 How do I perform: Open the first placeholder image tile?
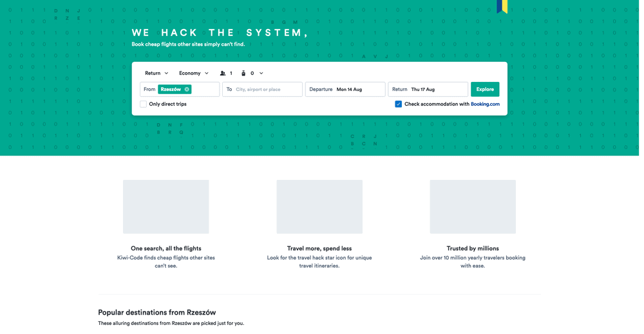[x=166, y=206]
